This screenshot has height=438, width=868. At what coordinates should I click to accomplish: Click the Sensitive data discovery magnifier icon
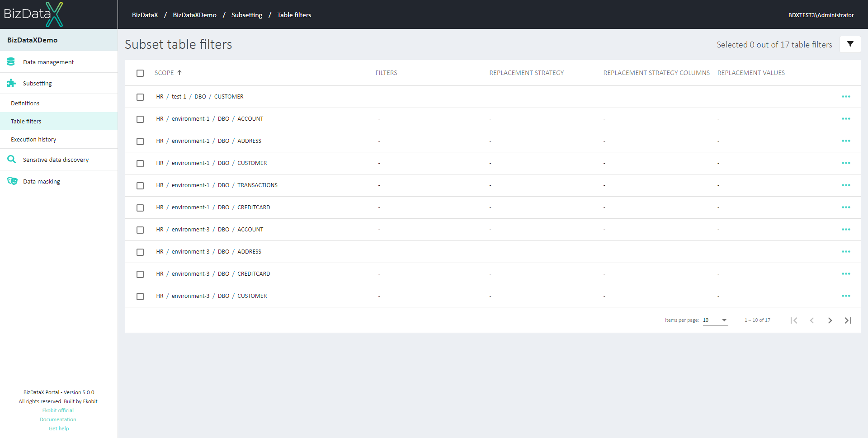11,160
